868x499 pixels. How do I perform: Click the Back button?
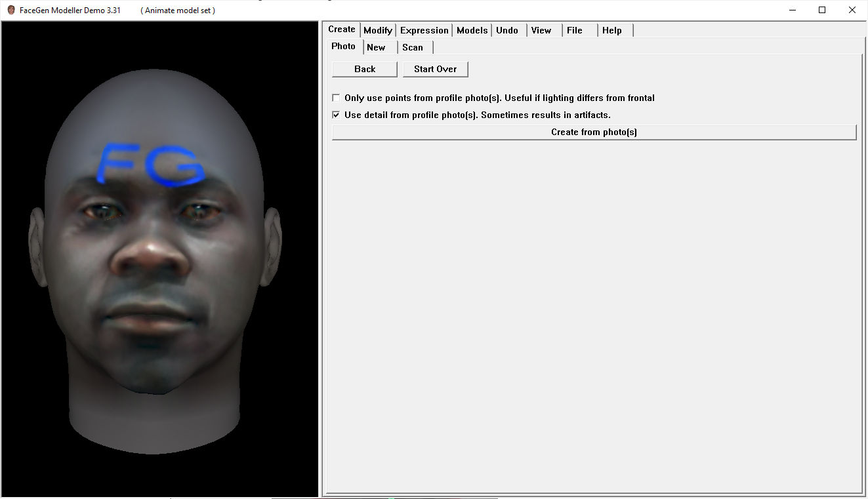[365, 69]
